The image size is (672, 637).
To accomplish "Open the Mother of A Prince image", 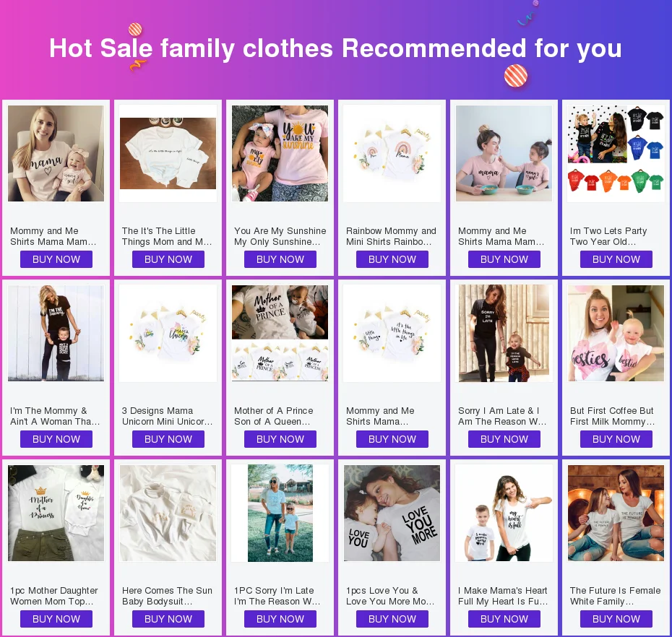I will (280, 333).
